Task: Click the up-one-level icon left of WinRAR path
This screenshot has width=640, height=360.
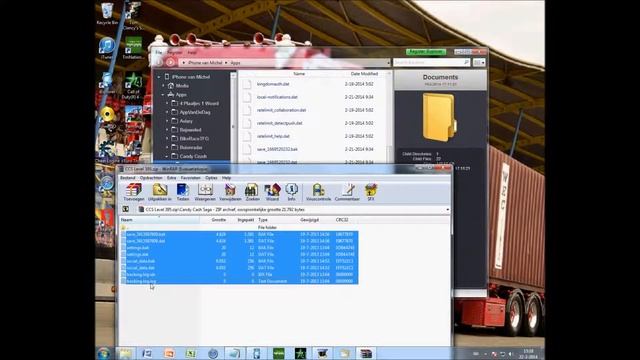Action: pyautogui.click(x=126, y=209)
